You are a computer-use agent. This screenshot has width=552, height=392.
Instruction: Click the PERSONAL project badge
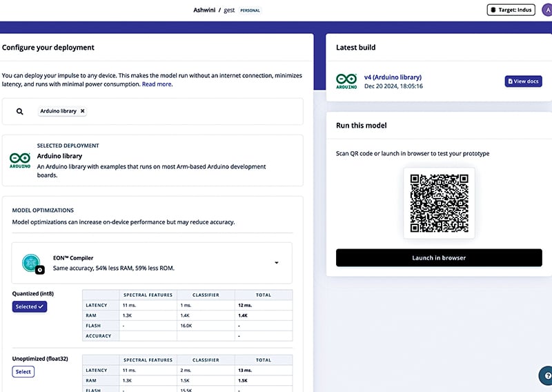point(250,10)
